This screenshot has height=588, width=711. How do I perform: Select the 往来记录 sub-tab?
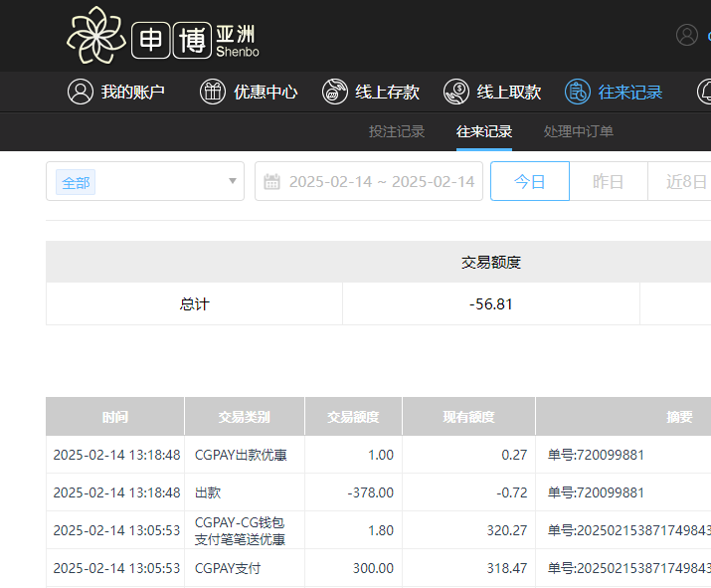484,131
